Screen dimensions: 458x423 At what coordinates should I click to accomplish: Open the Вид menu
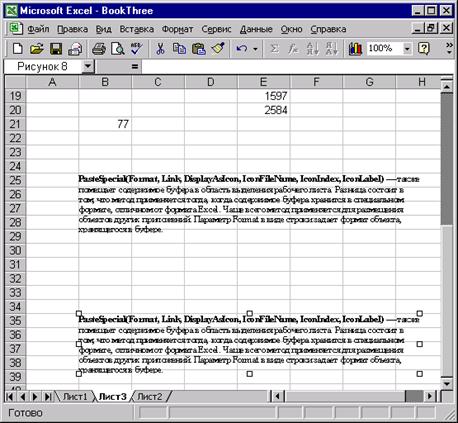(103, 29)
